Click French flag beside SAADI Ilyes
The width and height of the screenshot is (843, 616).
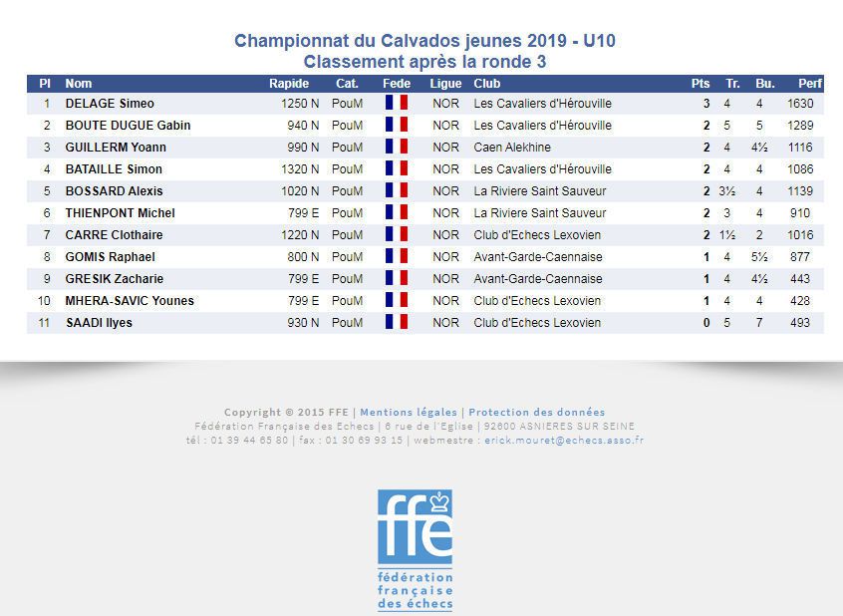(x=397, y=322)
